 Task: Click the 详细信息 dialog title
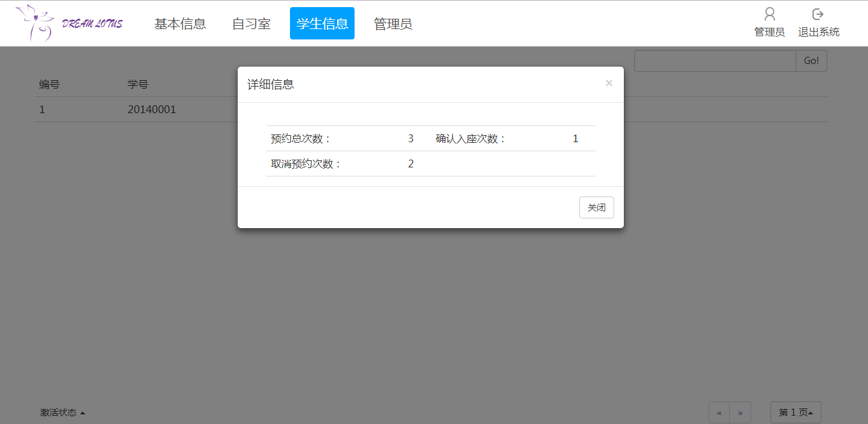(x=271, y=84)
